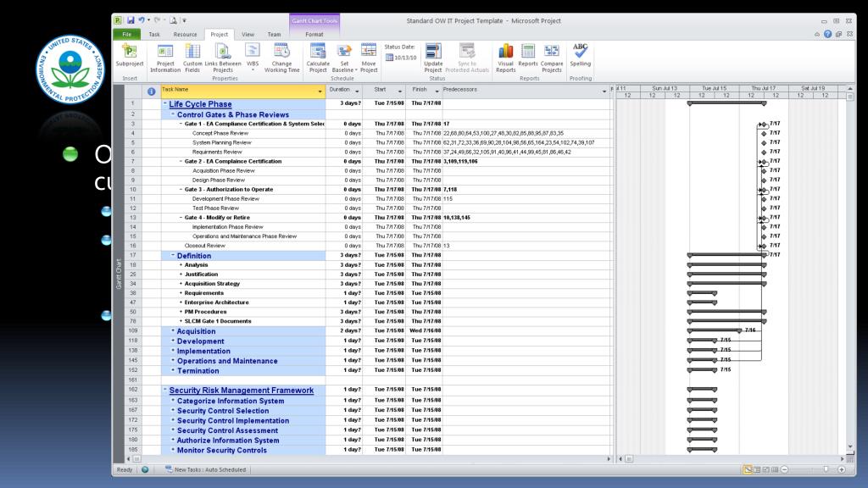Open Duration column filter dropdown
Viewport: 868px width, 488px height.
coord(357,91)
